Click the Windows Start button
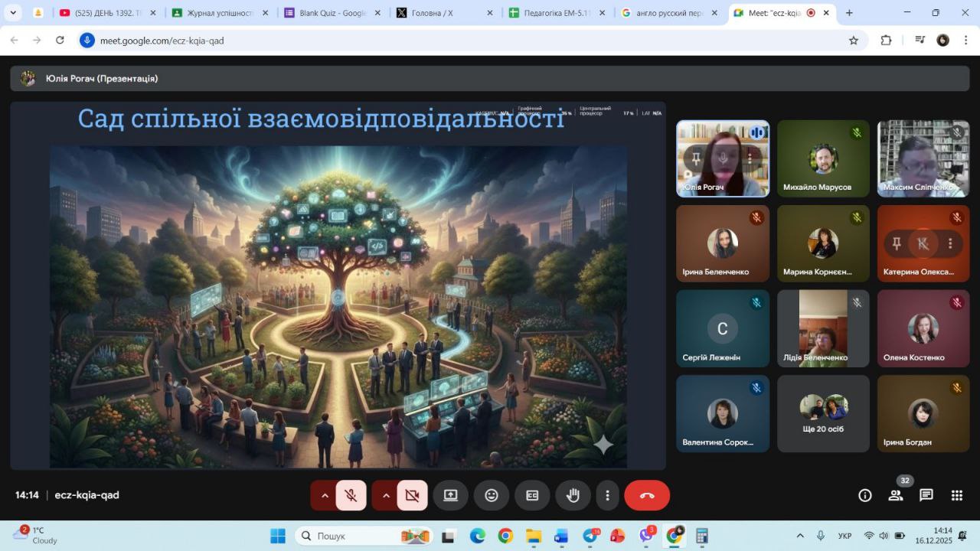The image size is (980, 551). [x=278, y=536]
